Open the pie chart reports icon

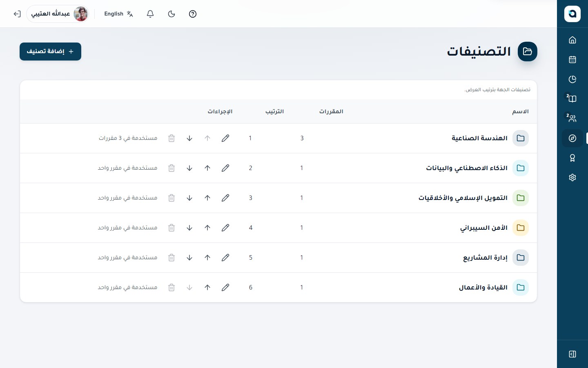pos(572,79)
